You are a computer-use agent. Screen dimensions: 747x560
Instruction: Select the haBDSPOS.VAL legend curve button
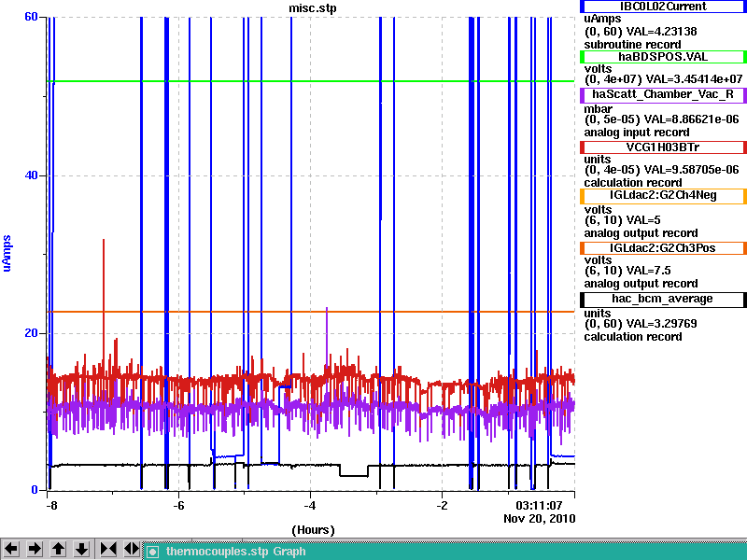663,57
